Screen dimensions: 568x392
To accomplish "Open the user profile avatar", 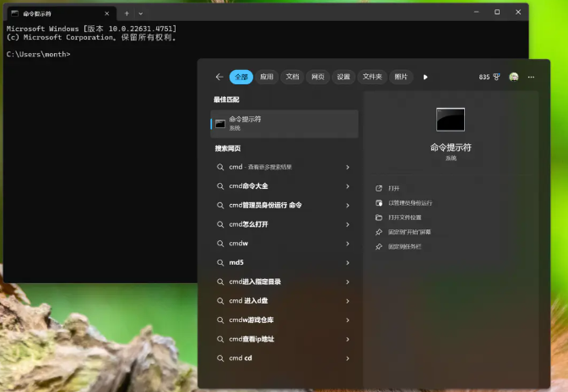I will point(514,77).
